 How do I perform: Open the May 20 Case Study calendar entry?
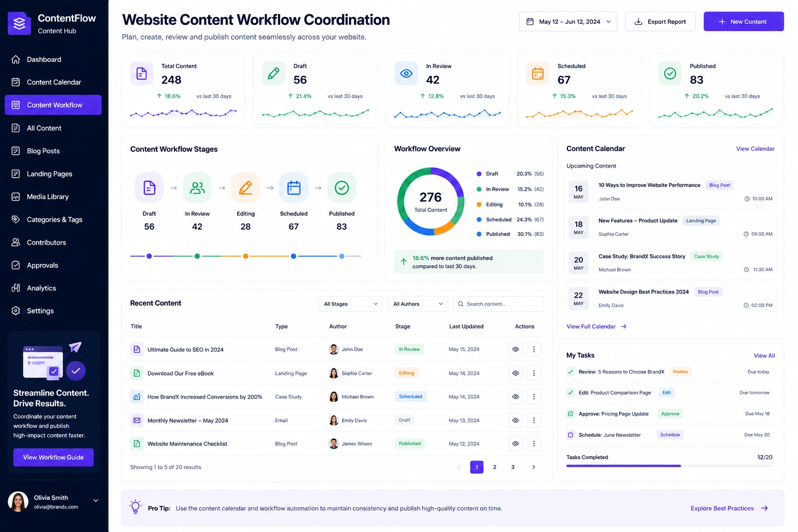pyautogui.click(x=671, y=263)
